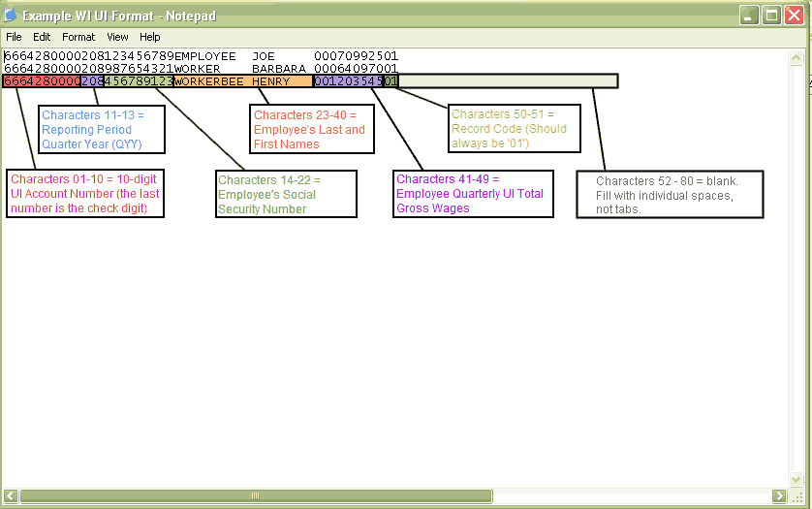Minimize the Notepad window

tap(749, 16)
